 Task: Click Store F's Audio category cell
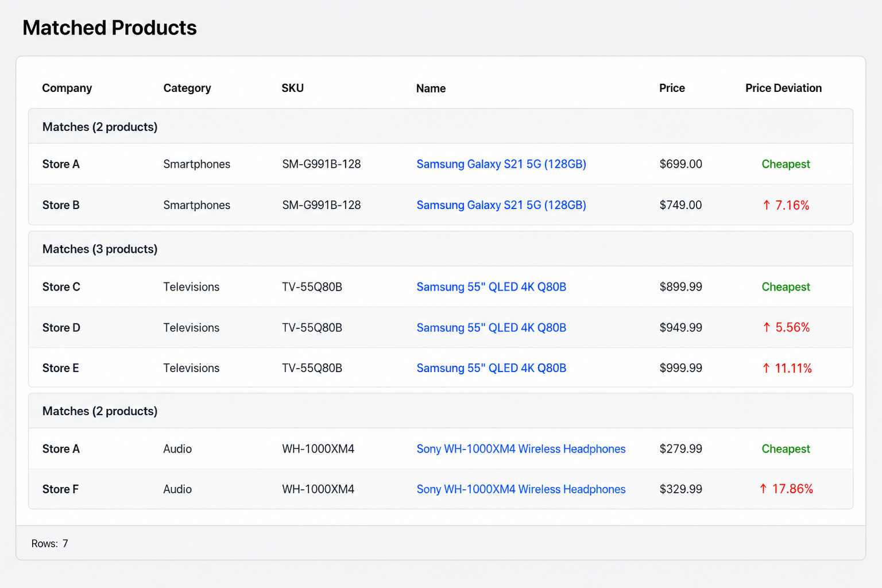tap(177, 489)
